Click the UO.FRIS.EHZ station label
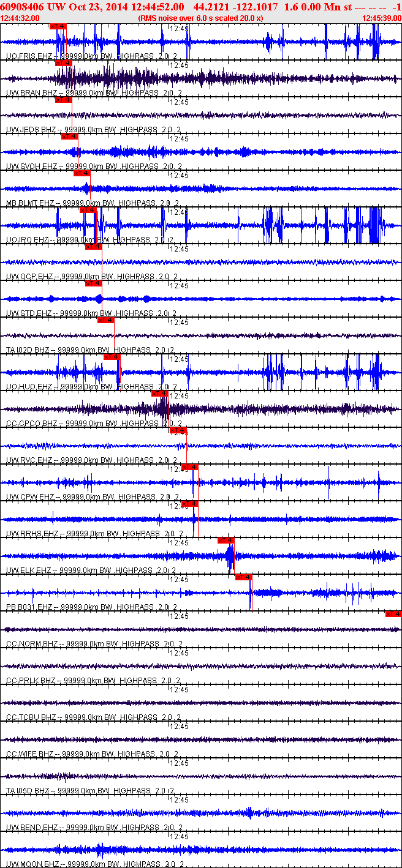This screenshot has height=868, width=402. click(x=29, y=56)
